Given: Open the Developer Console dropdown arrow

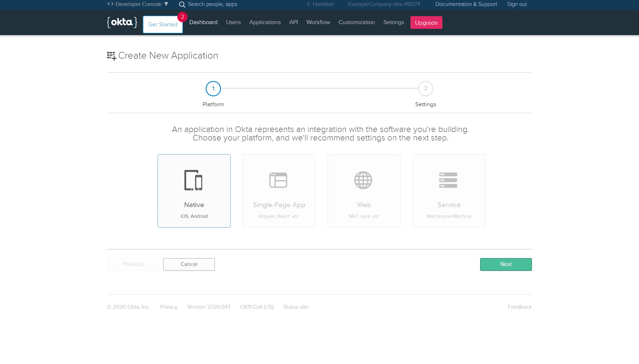Looking at the screenshot, I should tap(166, 4).
